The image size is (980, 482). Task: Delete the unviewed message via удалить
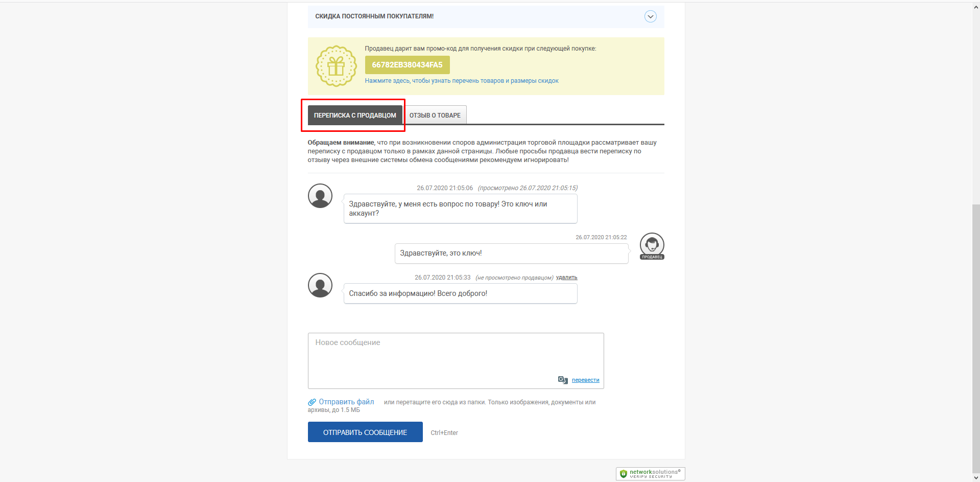click(x=566, y=278)
